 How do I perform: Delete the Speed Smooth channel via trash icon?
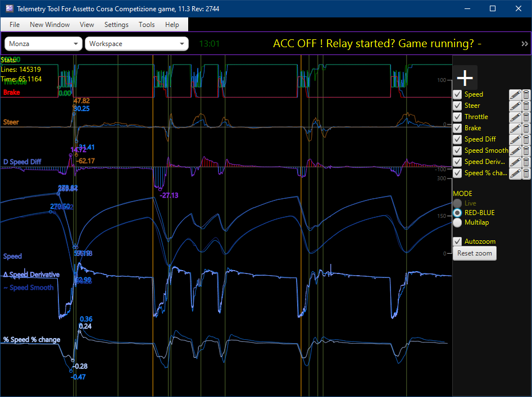coord(526,150)
